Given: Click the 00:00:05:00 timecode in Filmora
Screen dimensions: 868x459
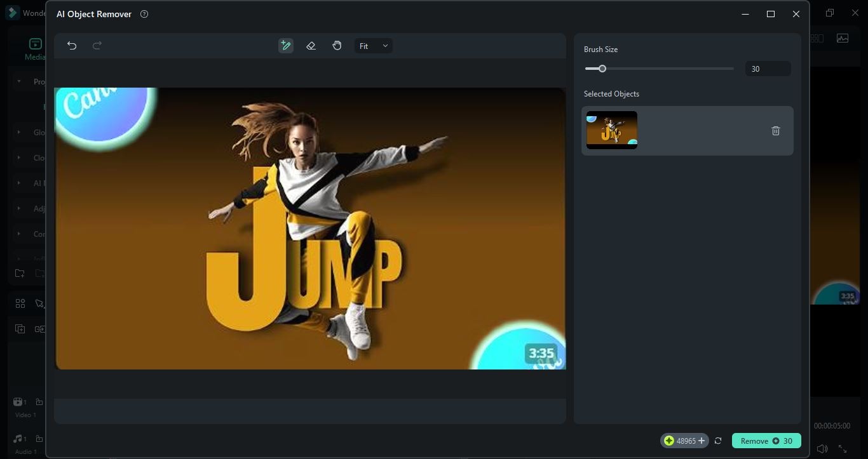Looking at the screenshot, I should pos(832,426).
